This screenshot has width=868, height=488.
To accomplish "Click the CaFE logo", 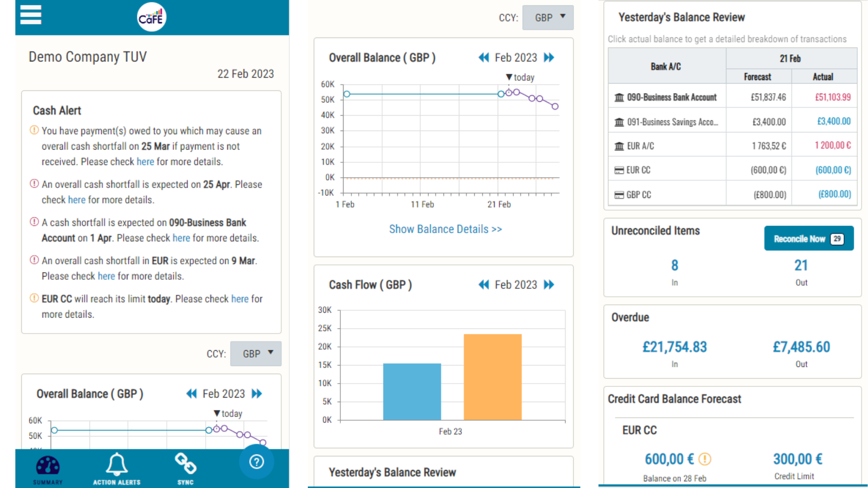I will [x=151, y=17].
